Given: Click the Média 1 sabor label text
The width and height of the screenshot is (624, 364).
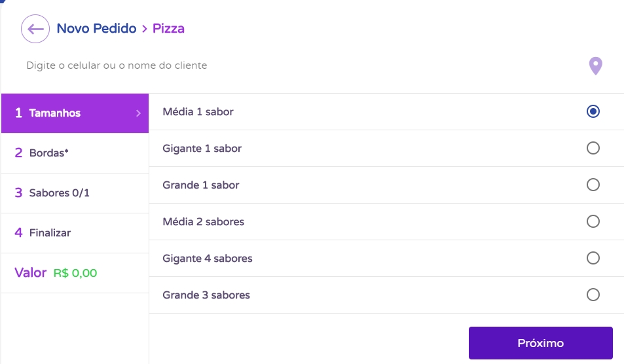Looking at the screenshot, I should 198,112.
